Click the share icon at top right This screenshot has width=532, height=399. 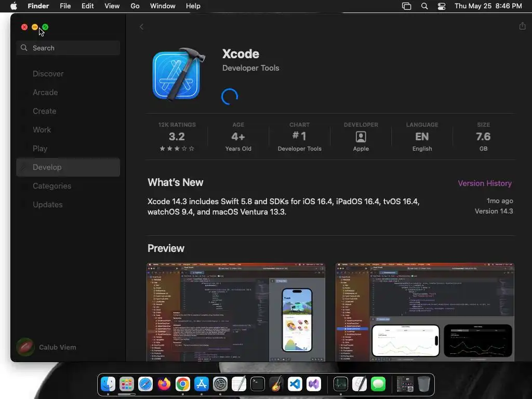(x=522, y=26)
